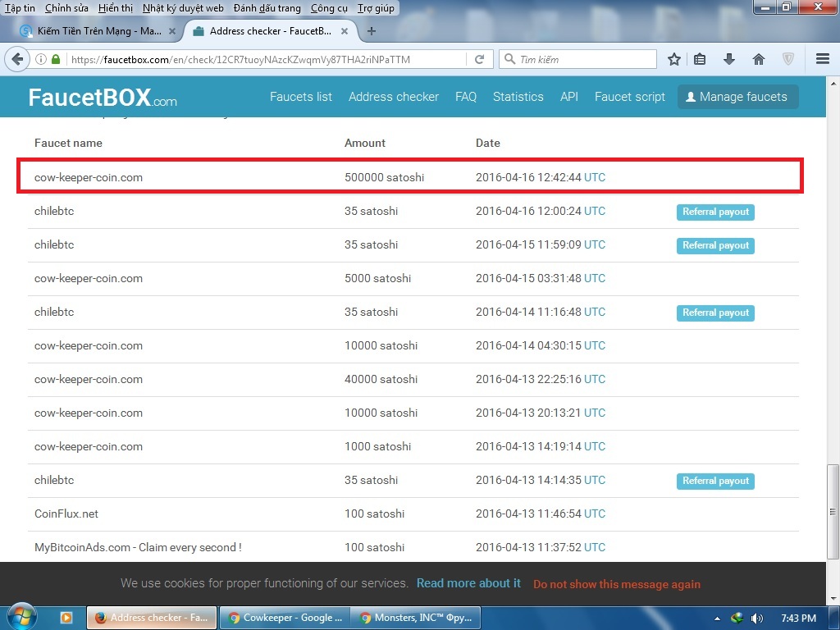Screen dimensions: 840x630
Task: Open the Statistics page
Action: click(x=518, y=97)
